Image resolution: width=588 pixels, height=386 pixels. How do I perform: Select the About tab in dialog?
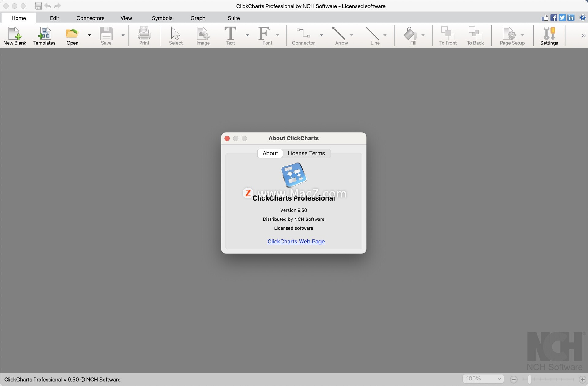click(x=270, y=153)
